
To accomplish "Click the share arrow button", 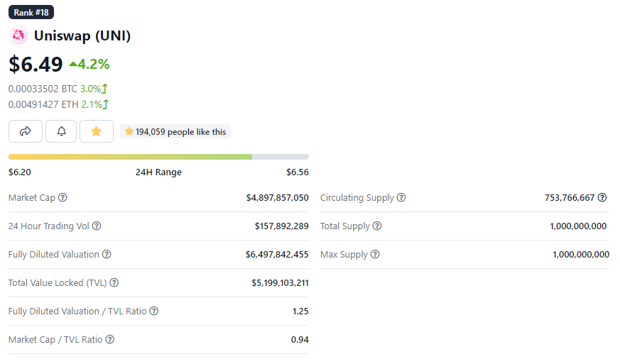I will tap(26, 131).
